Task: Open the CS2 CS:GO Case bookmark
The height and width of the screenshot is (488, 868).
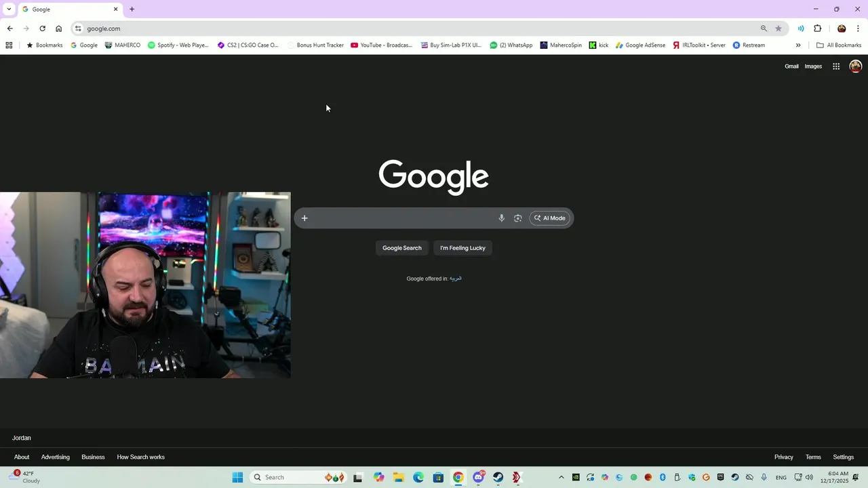Action: (x=248, y=45)
